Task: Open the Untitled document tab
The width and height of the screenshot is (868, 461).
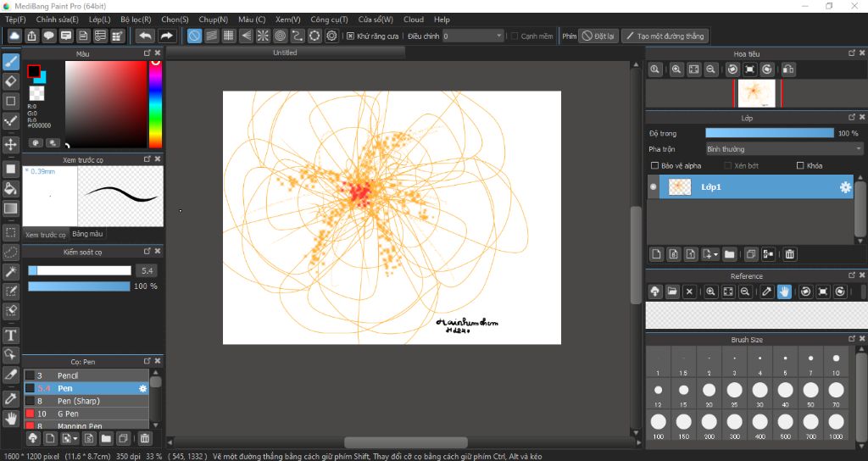Action: click(x=285, y=53)
